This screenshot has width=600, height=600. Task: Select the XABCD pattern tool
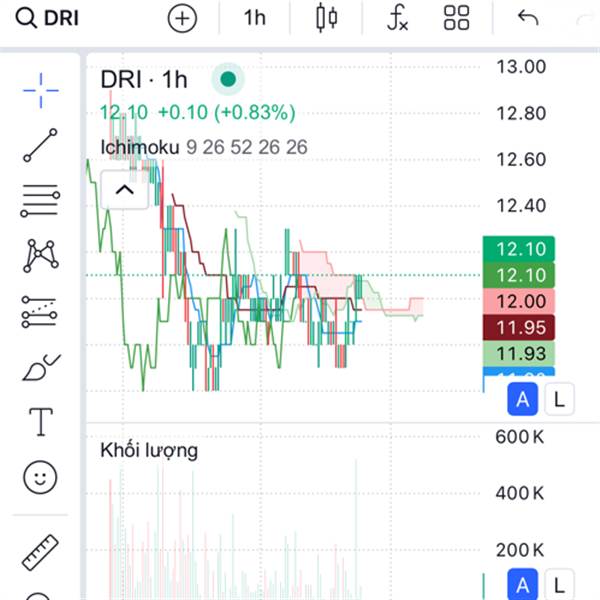point(41,256)
